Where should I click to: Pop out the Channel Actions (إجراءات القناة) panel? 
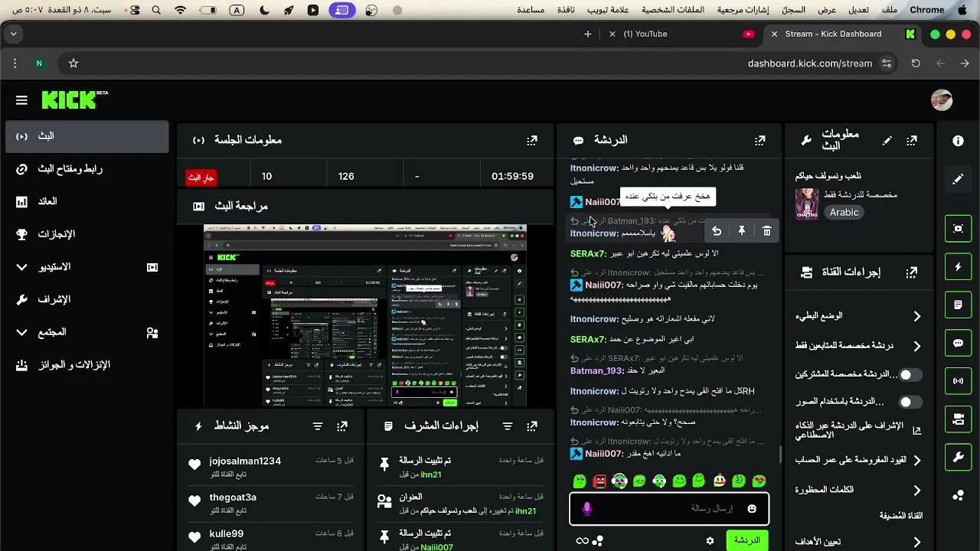(x=911, y=272)
